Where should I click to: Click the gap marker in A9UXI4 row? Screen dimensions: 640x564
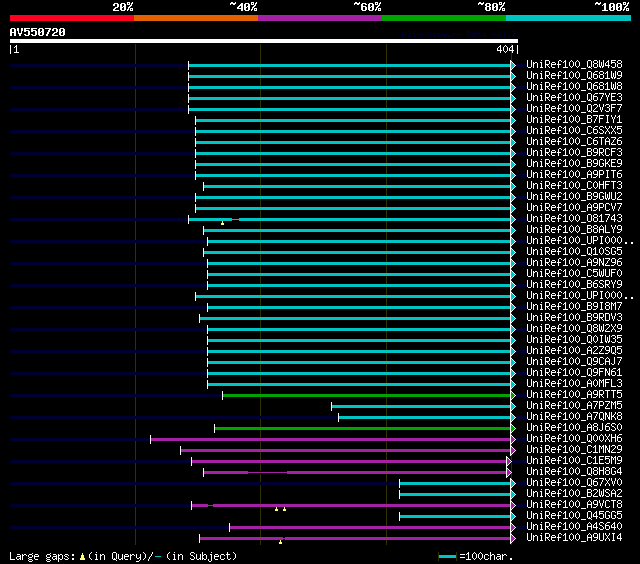[x=280, y=542]
